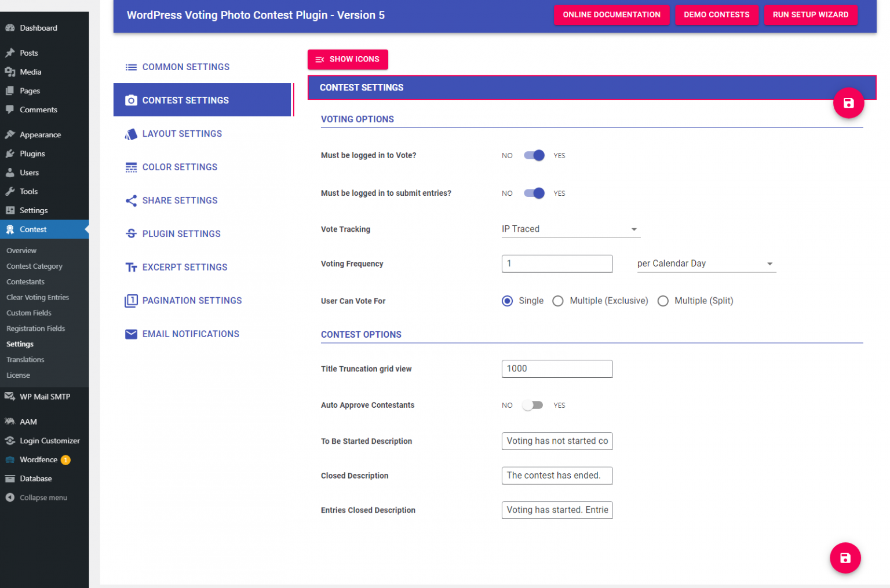Click the Plugin Settings strikethrough icon
890x588 pixels.
(x=132, y=233)
